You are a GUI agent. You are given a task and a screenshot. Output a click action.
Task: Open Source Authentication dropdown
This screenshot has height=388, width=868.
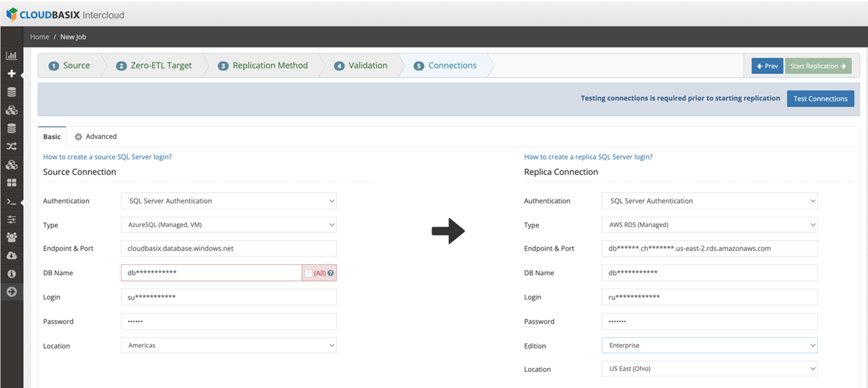pyautogui.click(x=229, y=201)
